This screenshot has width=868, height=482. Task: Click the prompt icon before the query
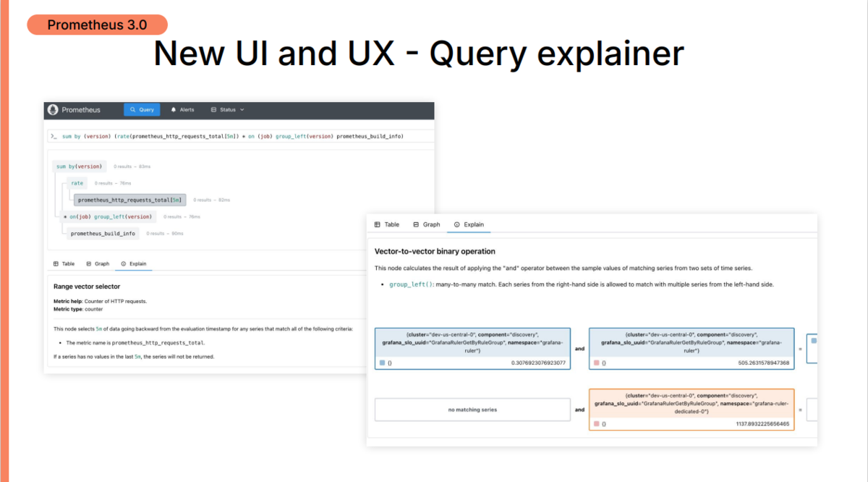(x=54, y=136)
